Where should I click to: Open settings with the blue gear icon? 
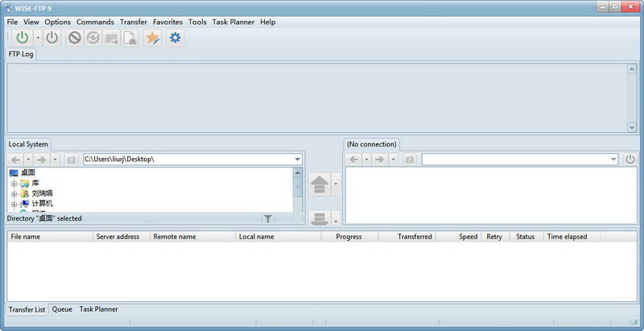coord(175,38)
